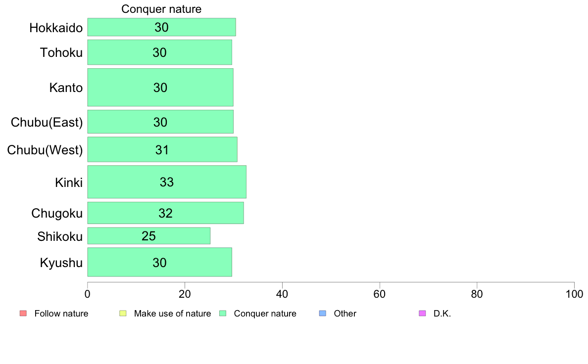
Task: Click the Conquer nature chart title
Action: point(161,9)
